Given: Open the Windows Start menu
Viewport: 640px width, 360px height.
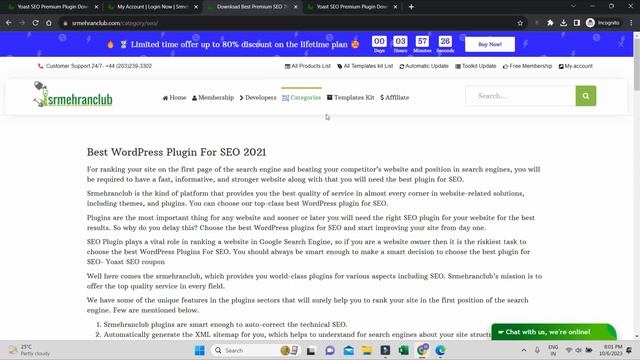Looking at the screenshot, I should [200, 350].
